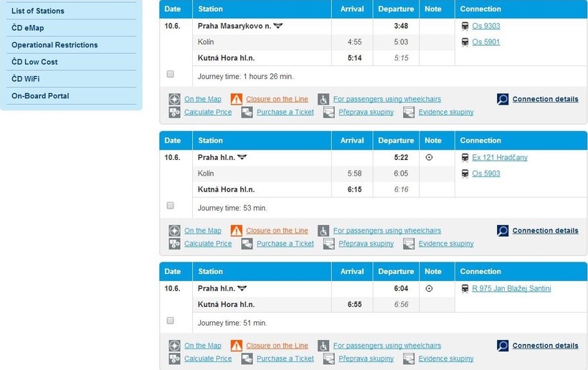Screen dimensions: 588x370
Task: Open On-Board Portal sidebar entry
Action: click(x=40, y=95)
